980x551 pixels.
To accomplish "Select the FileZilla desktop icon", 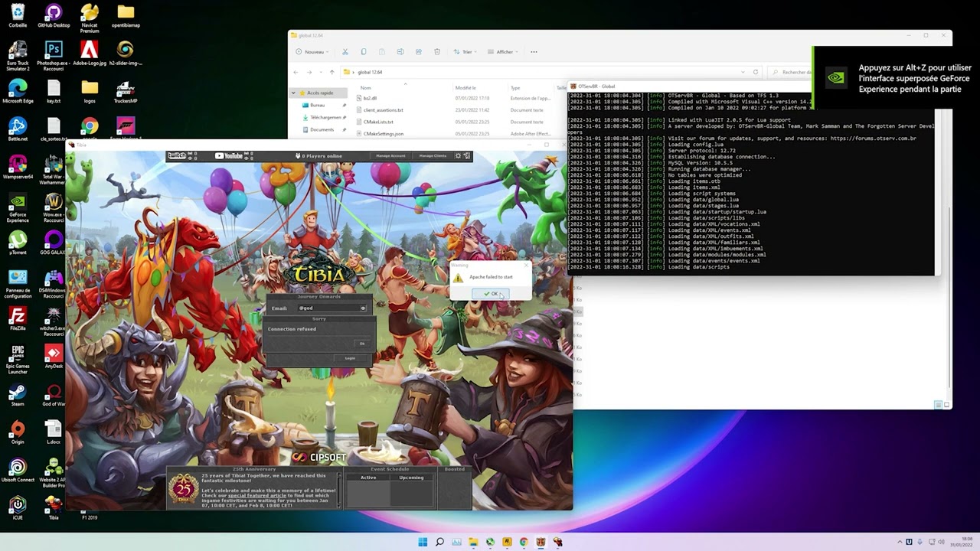I will coord(17,318).
